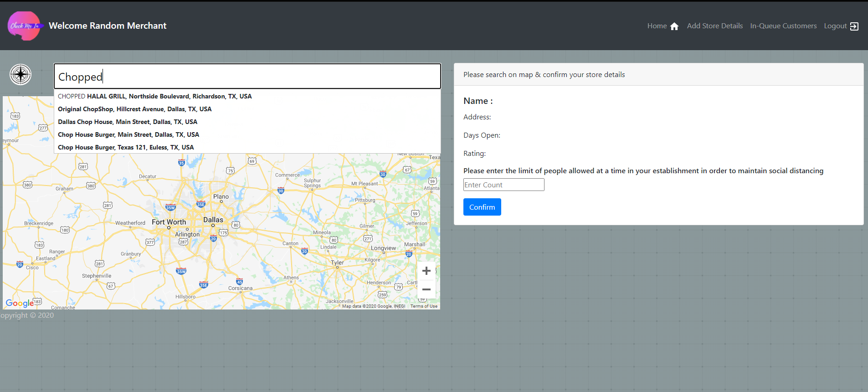Click the Logout arrow icon
Screen dimensions: 868x392
point(854,26)
